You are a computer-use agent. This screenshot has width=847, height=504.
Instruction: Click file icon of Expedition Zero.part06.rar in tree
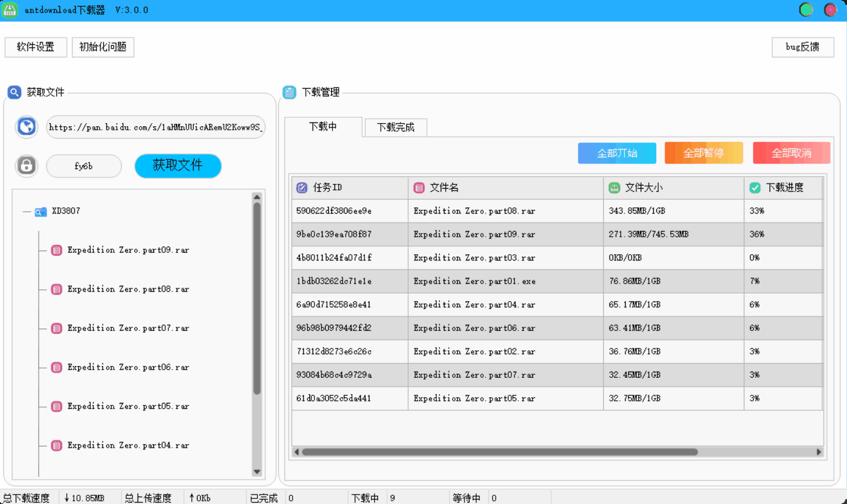[x=57, y=367]
